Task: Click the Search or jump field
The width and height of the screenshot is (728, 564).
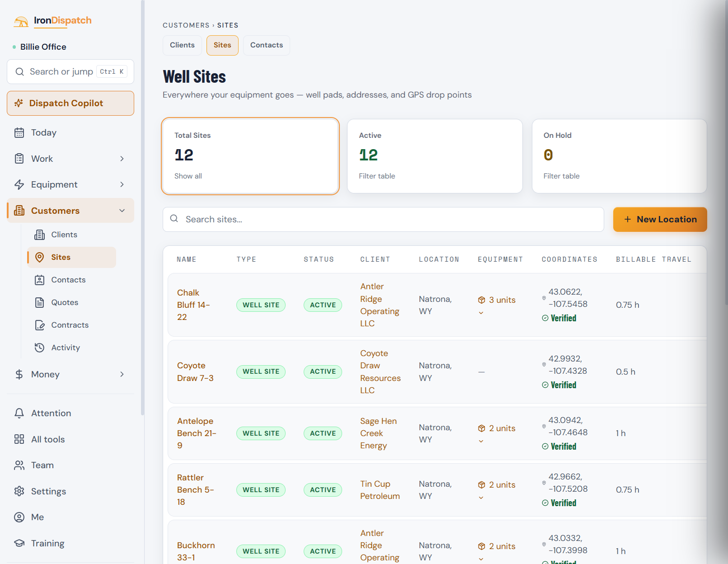Action: tap(70, 71)
